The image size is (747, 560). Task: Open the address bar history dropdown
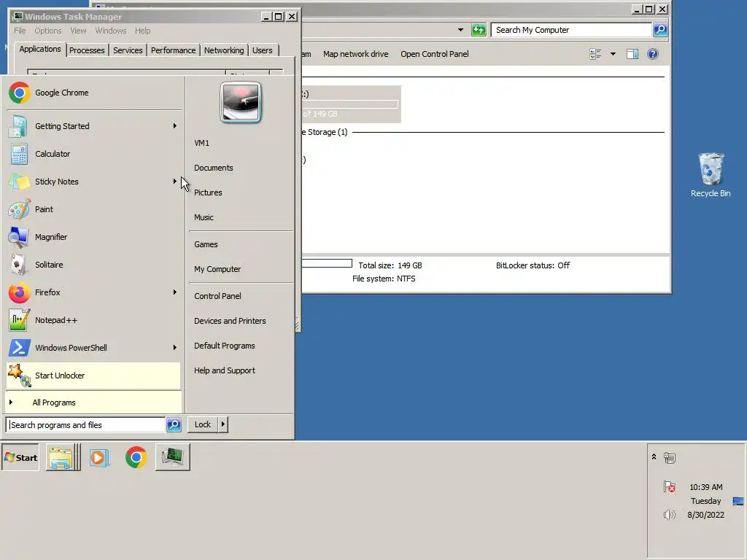click(x=461, y=30)
